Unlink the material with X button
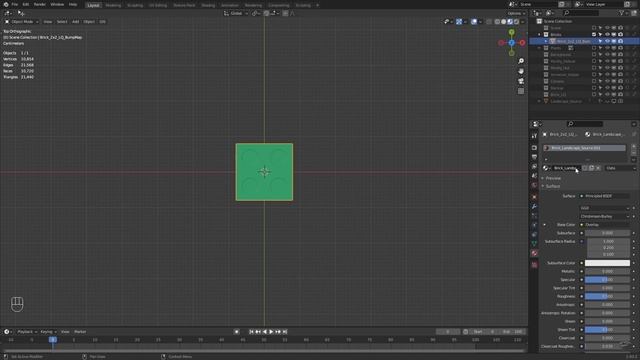This screenshot has width=640, height=360. coord(598,168)
